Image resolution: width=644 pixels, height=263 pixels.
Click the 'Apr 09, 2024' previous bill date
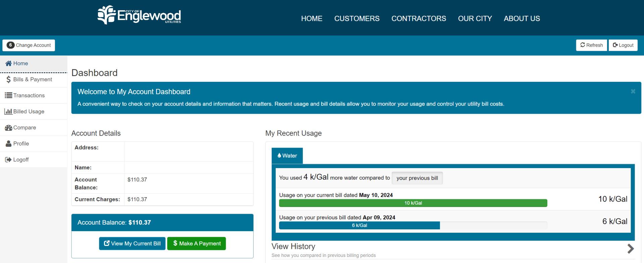379,217
